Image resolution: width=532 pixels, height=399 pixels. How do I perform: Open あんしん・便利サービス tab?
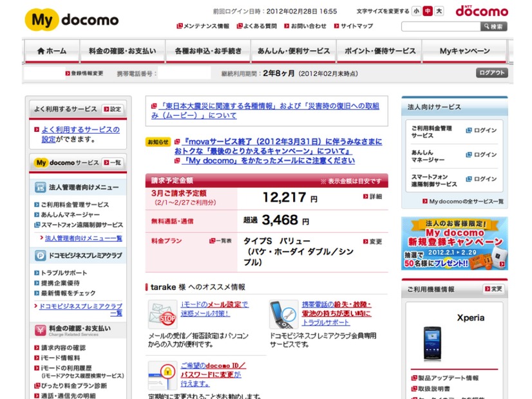click(294, 51)
